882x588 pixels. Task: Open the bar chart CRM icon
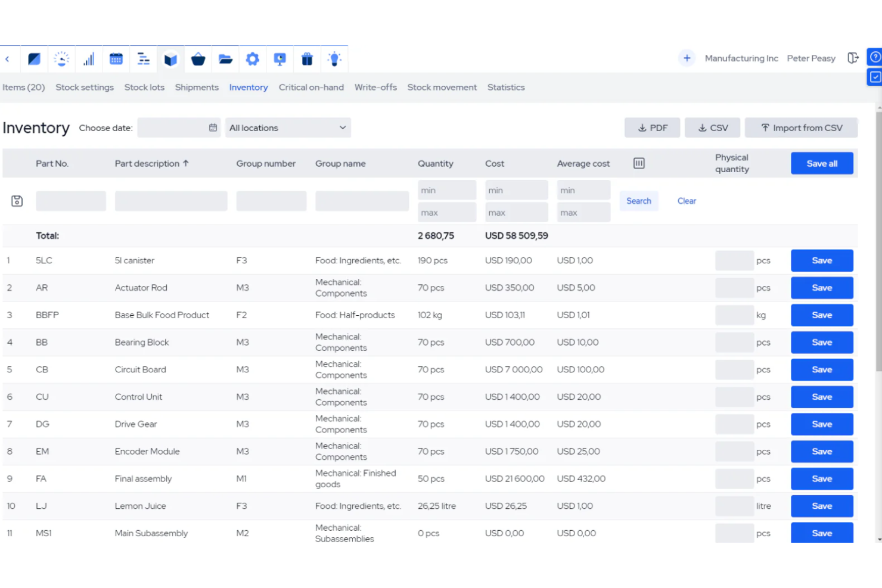coord(89,59)
